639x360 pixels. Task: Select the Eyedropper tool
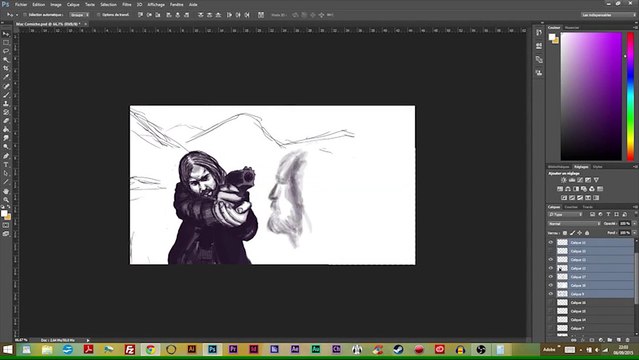click(x=6, y=77)
